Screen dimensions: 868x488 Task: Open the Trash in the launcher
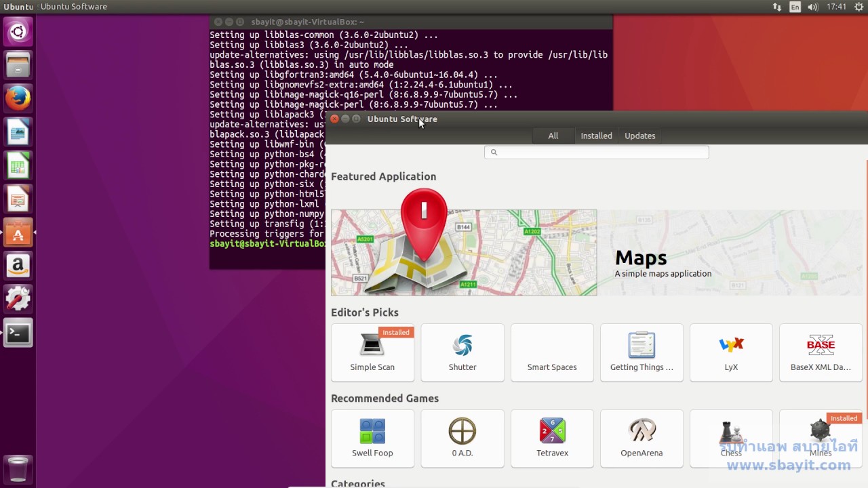pos(18,469)
